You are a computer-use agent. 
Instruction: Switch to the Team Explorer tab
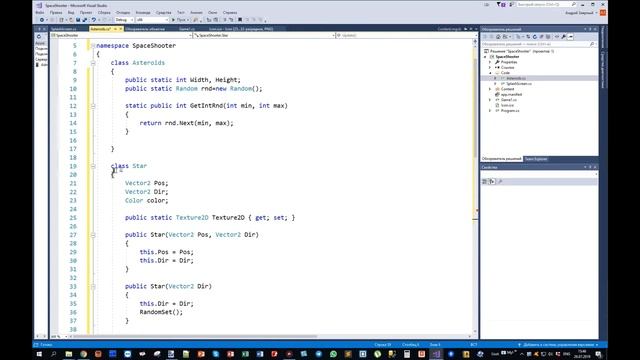click(536, 159)
